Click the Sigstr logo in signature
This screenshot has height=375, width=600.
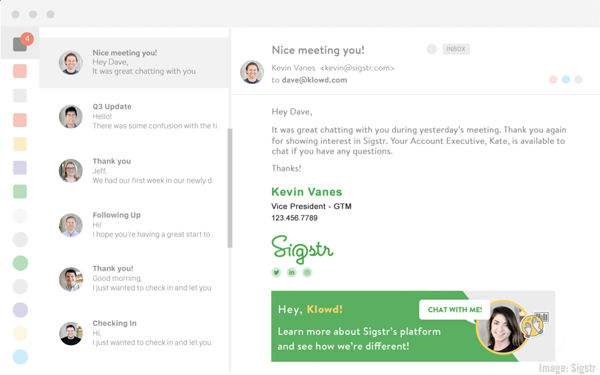pyautogui.click(x=302, y=249)
